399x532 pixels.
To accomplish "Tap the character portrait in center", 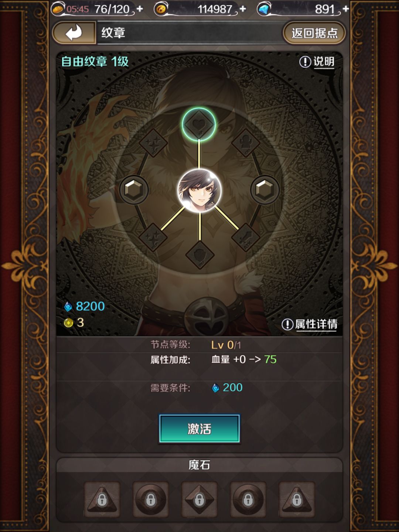I will (199, 190).
